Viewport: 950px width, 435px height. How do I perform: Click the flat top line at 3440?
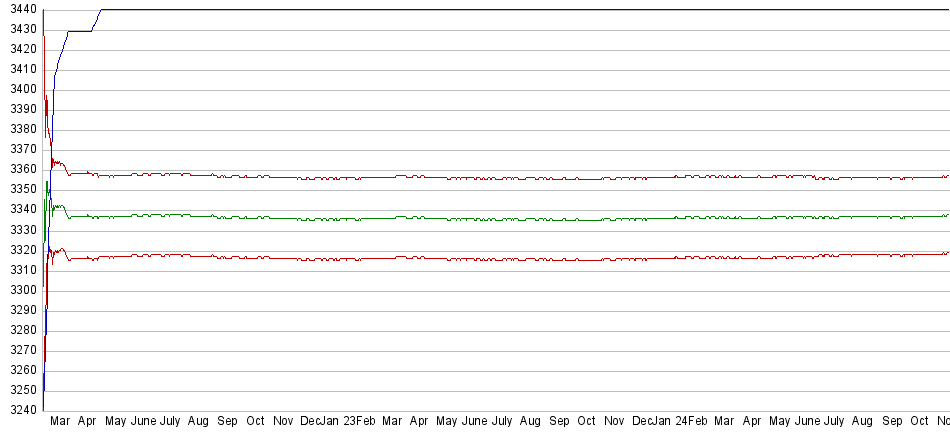(500, 9)
